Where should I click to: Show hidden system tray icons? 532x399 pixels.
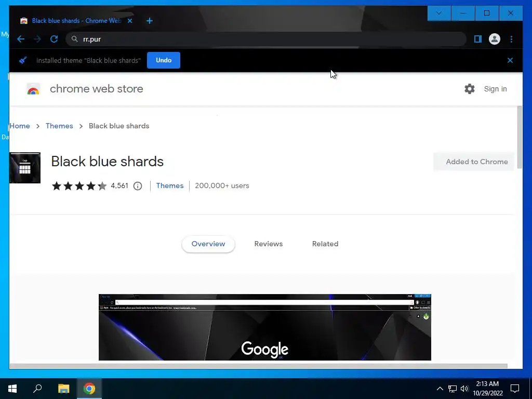pos(440,389)
